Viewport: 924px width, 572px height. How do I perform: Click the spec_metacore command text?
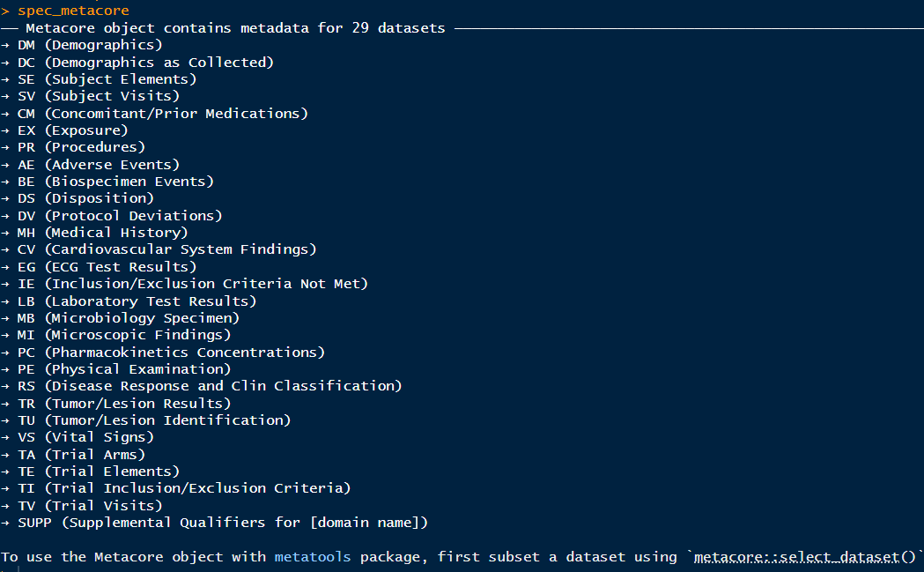[x=73, y=11]
